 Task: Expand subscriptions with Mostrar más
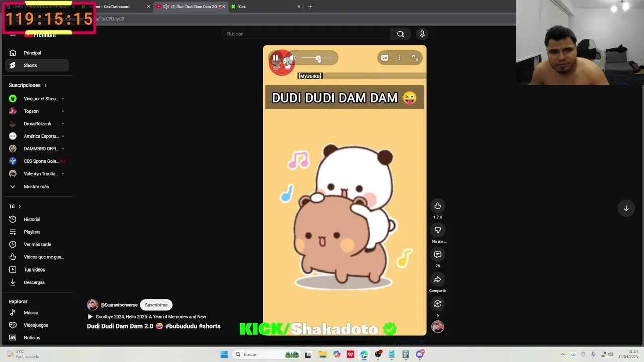(37, 187)
